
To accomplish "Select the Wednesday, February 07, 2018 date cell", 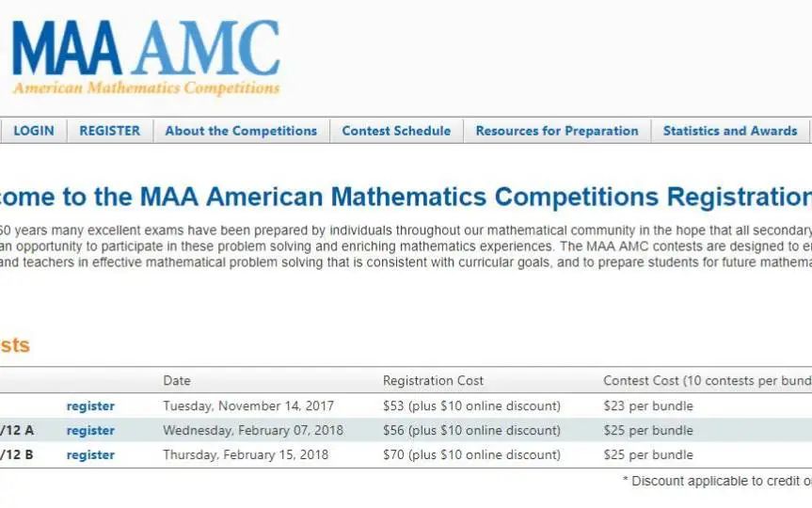I will 253,430.
